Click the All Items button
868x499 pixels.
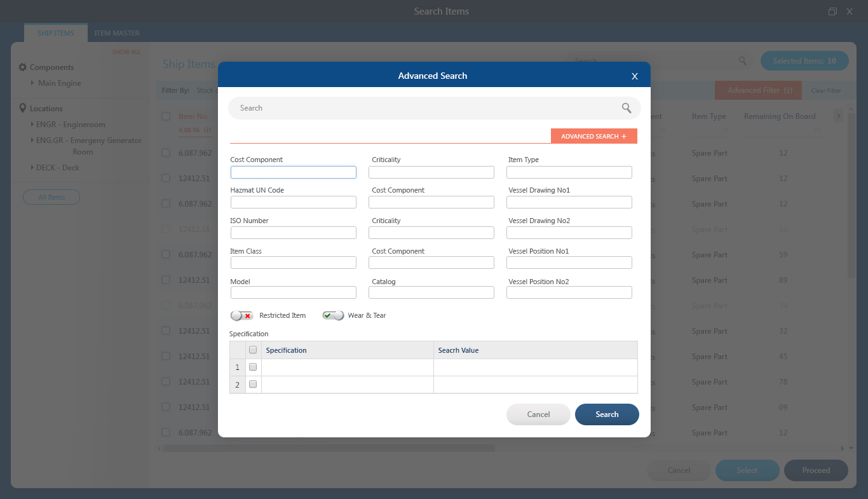pyautogui.click(x=51, y=197)
